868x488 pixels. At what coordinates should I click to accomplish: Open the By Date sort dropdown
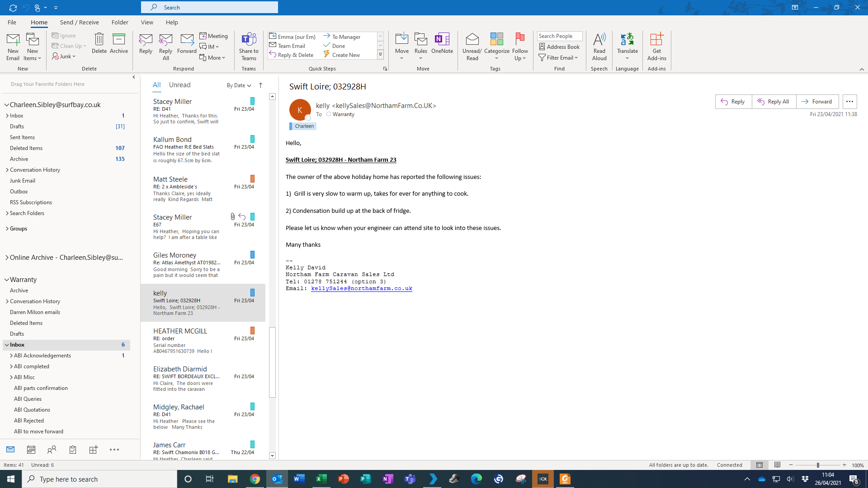239,85
